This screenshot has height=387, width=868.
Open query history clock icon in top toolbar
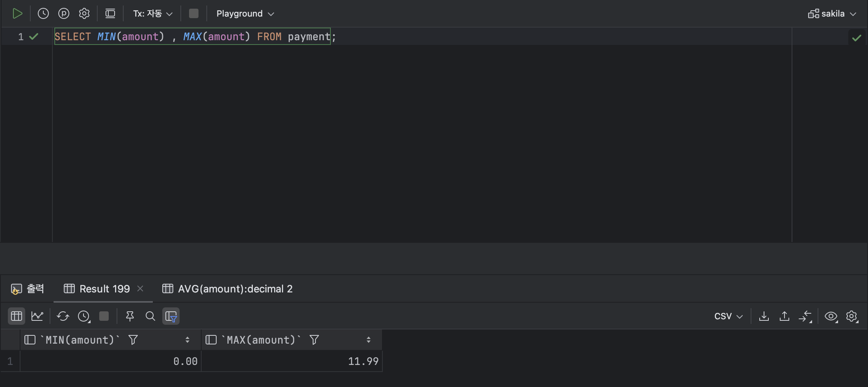click(x=43, y=14)
